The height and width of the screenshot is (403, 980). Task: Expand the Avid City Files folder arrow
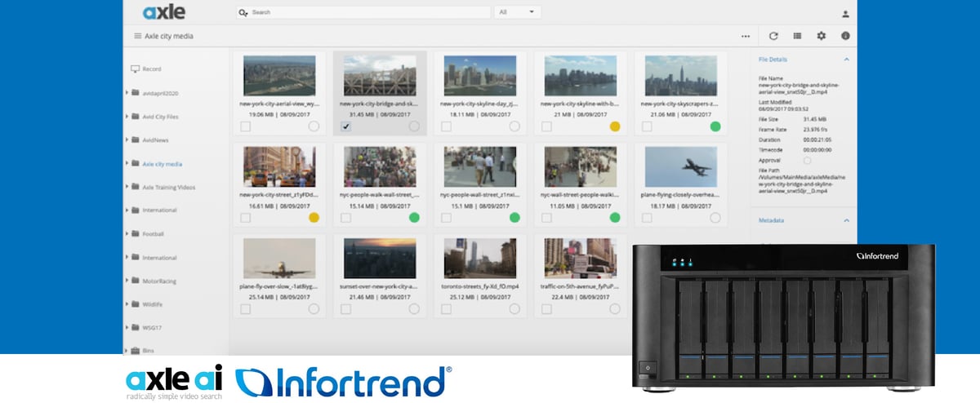127,117
